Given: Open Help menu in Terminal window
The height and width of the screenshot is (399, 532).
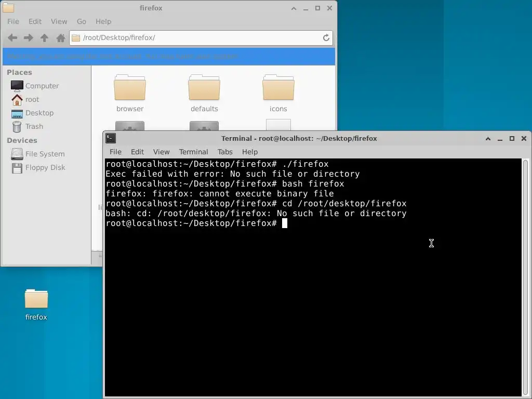Looking at the screenshot, I should point(250,152).
